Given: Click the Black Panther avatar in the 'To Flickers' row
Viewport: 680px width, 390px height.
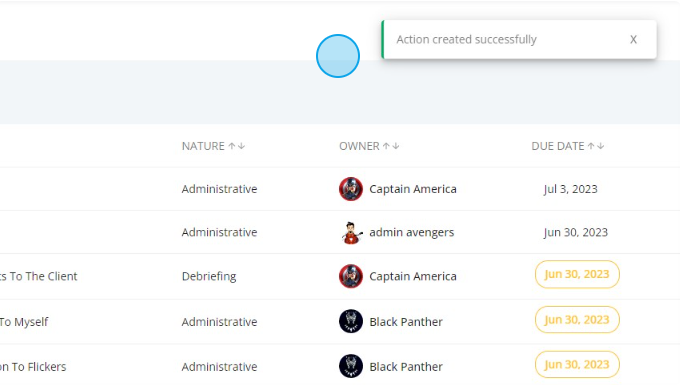Looking at the screenshot, I should point(351,366).
